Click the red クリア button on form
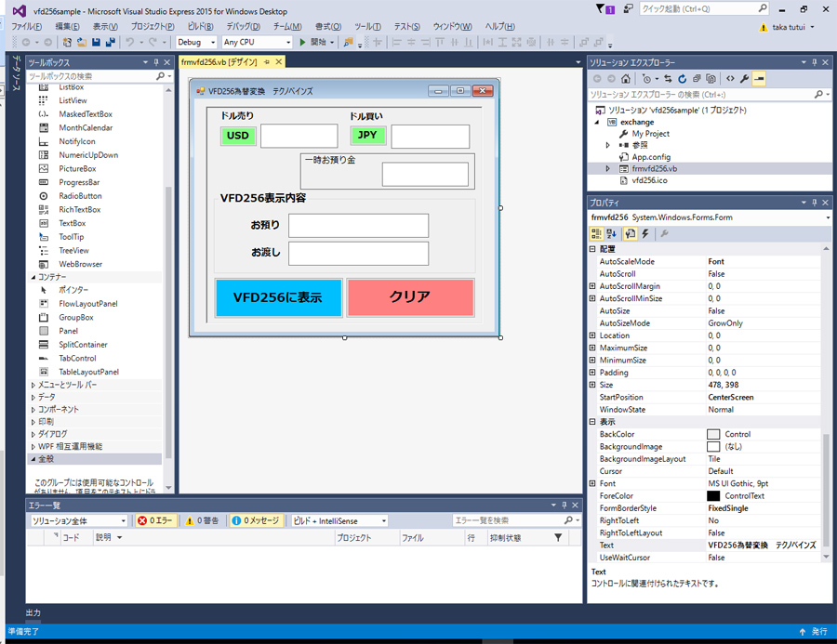The image size is (837, 644). [x=410, y=297]
